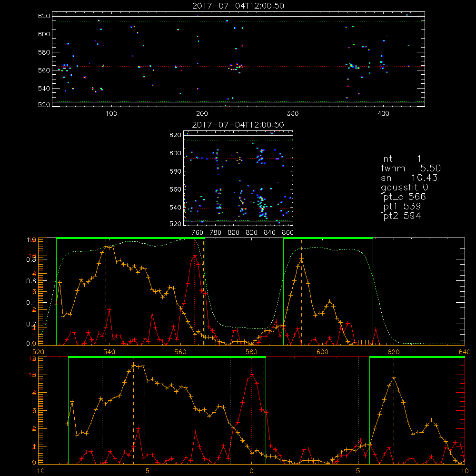Select the 'Int 1' readout
The image size is (476, 476).
(x=401, y=159)
